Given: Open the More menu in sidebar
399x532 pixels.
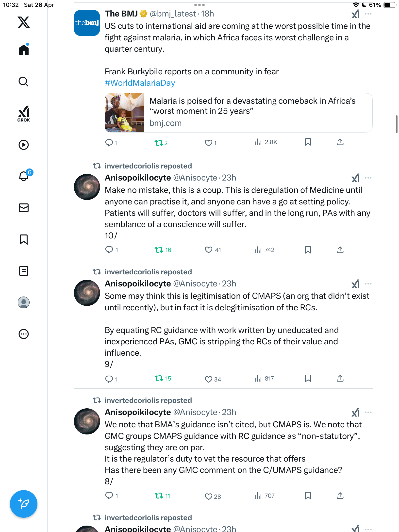Looking at the screenshot, I should [24, 334].
